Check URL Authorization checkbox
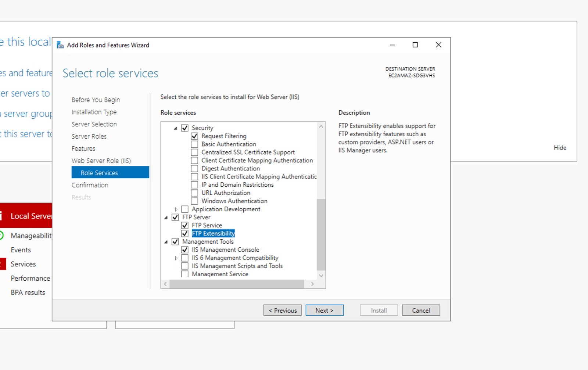The image size is (588, 370). click(194, 193)
